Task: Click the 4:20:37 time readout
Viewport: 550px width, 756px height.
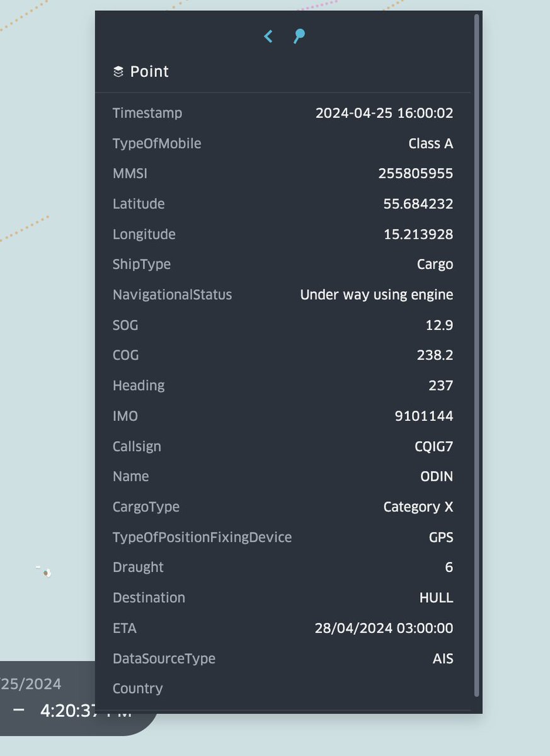Action: (67, 711)
